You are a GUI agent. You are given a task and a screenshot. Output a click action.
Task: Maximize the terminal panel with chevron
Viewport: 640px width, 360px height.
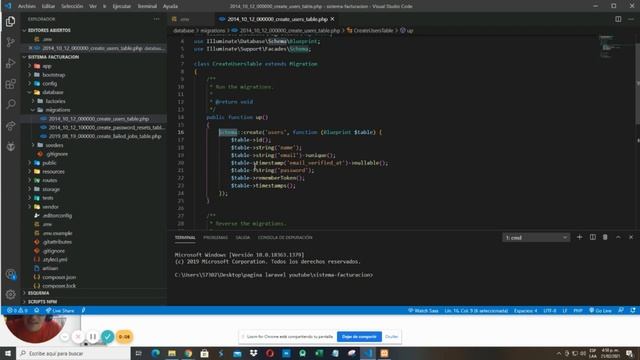point(618,237)
